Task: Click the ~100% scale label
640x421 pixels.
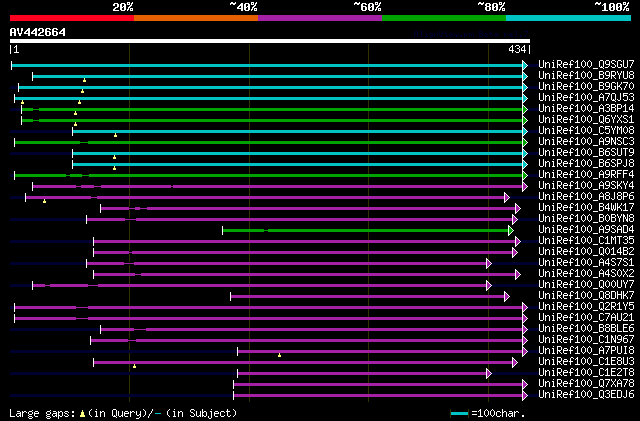Action: pyautogui.click(x=612, y=7)
